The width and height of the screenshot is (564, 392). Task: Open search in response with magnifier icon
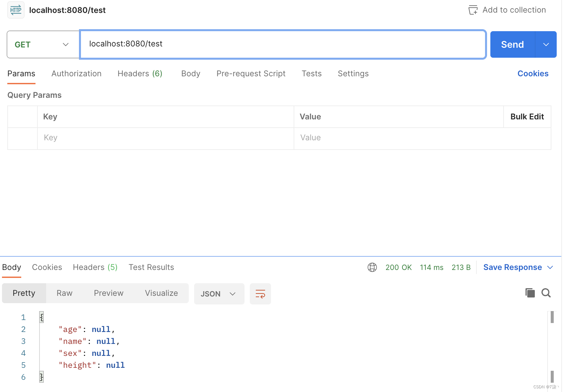tap(546, 293)
